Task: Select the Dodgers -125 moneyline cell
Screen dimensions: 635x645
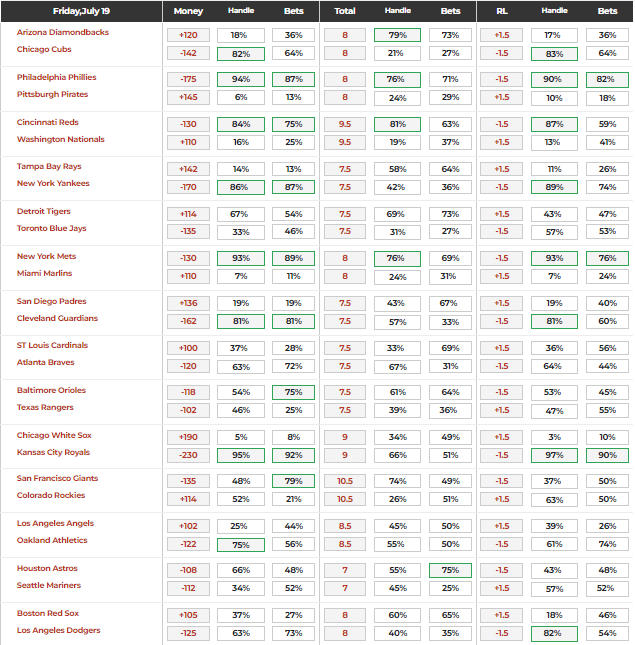Action: pyautogui.click(x=188, y=633)
